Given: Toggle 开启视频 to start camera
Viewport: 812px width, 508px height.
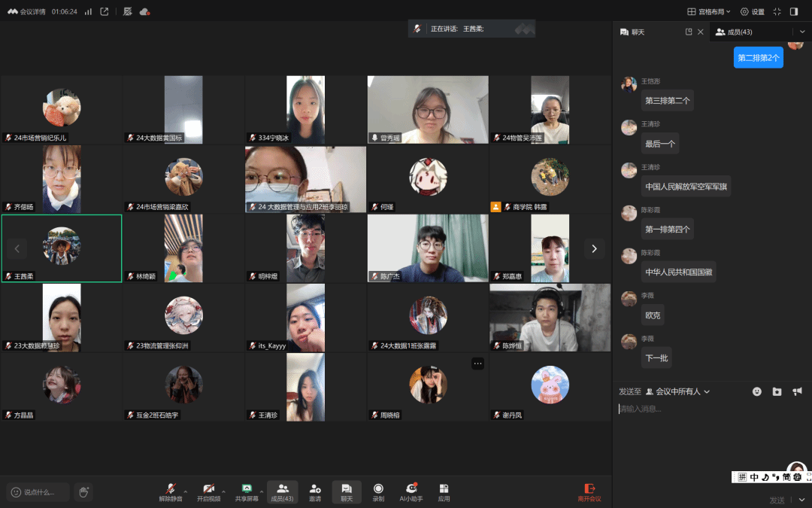Looking at the screenshot, I should [x=208, y=491].
